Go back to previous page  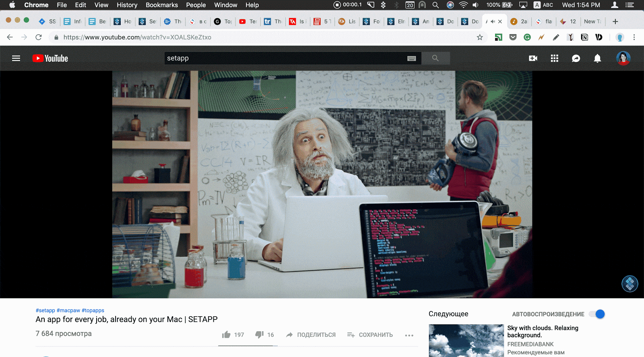(10, 37)
